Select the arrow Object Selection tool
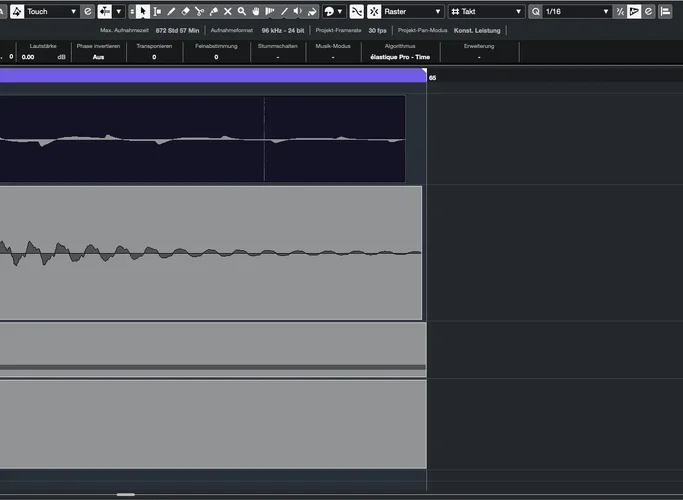The height and width of the screenshot is (500, 683). (x=143, y=11)
